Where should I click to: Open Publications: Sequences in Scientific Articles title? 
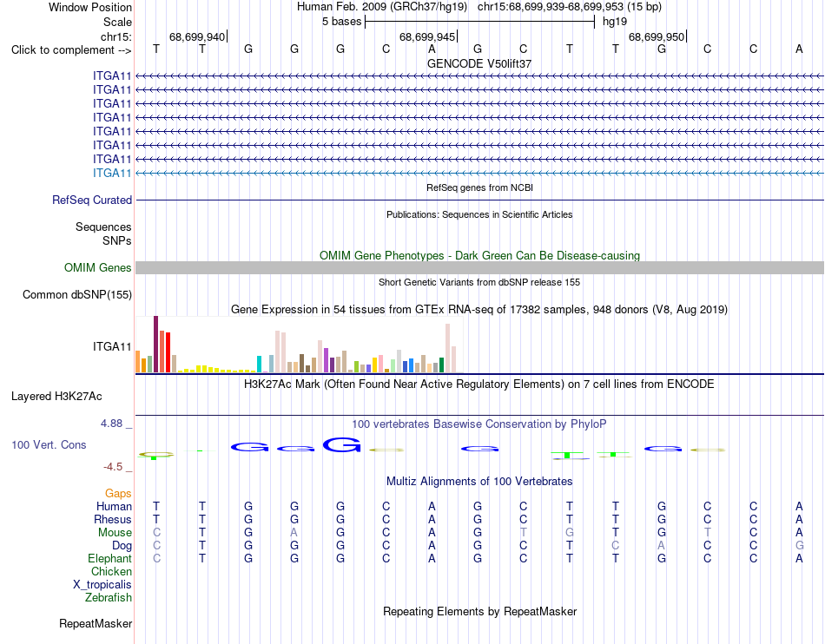[x=479, y=214]
